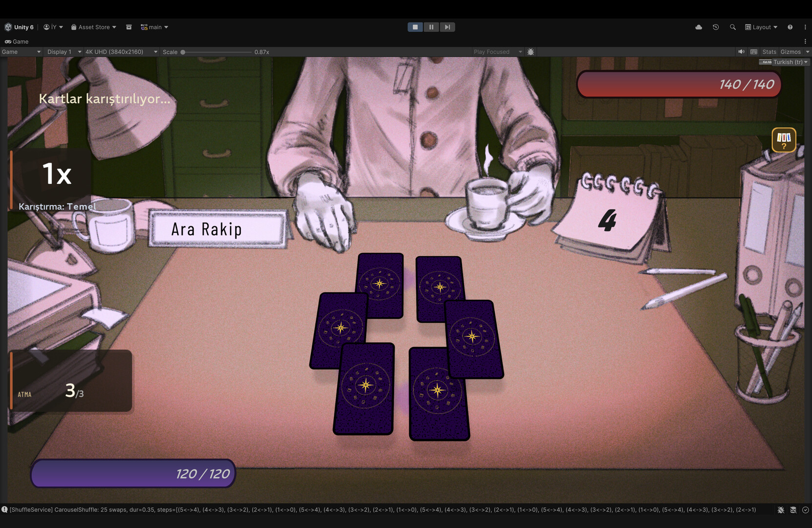Click the Unity 6 logo icon

tap(8, 27)
